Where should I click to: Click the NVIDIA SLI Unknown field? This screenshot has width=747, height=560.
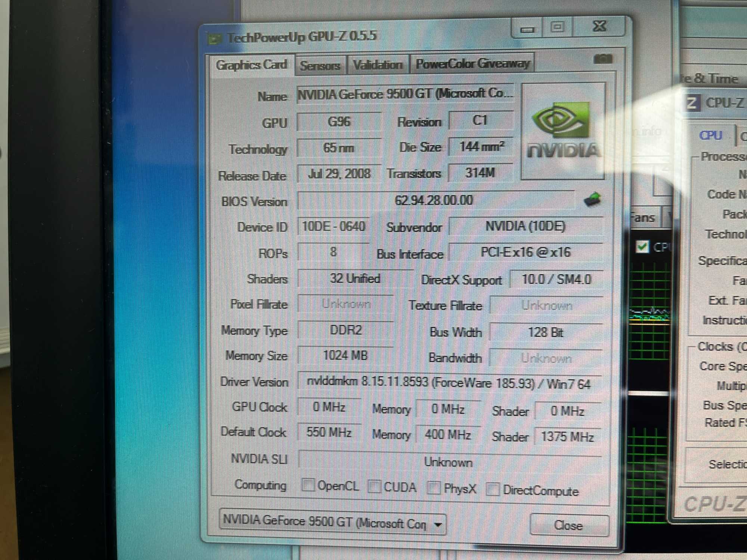tap(450, 462)
